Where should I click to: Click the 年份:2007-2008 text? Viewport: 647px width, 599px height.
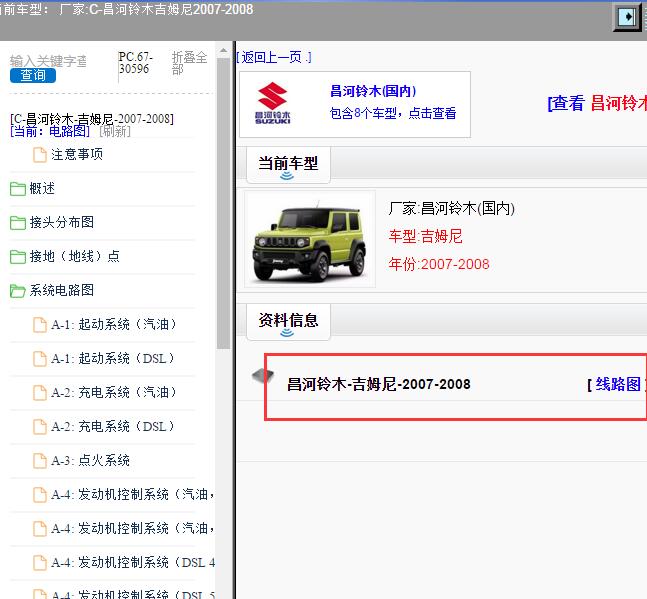tap(439, 264)
